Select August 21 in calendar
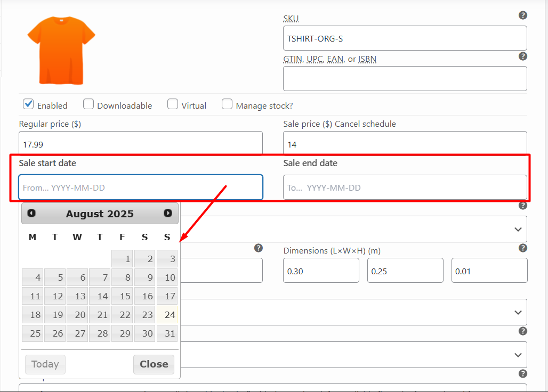This screenshot has width=548, height=392. click(x=100, y=315)
